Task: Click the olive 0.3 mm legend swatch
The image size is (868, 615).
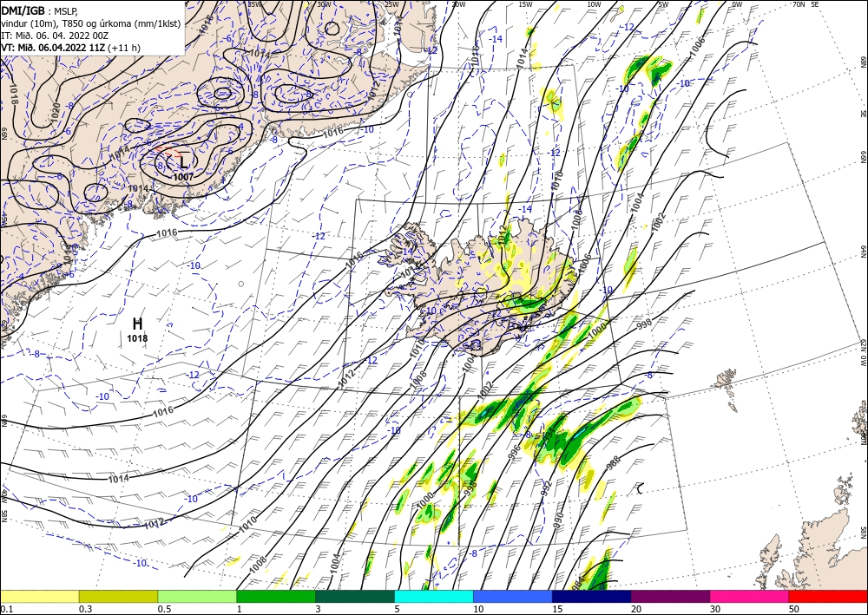Action: click(x=118, y=596)
